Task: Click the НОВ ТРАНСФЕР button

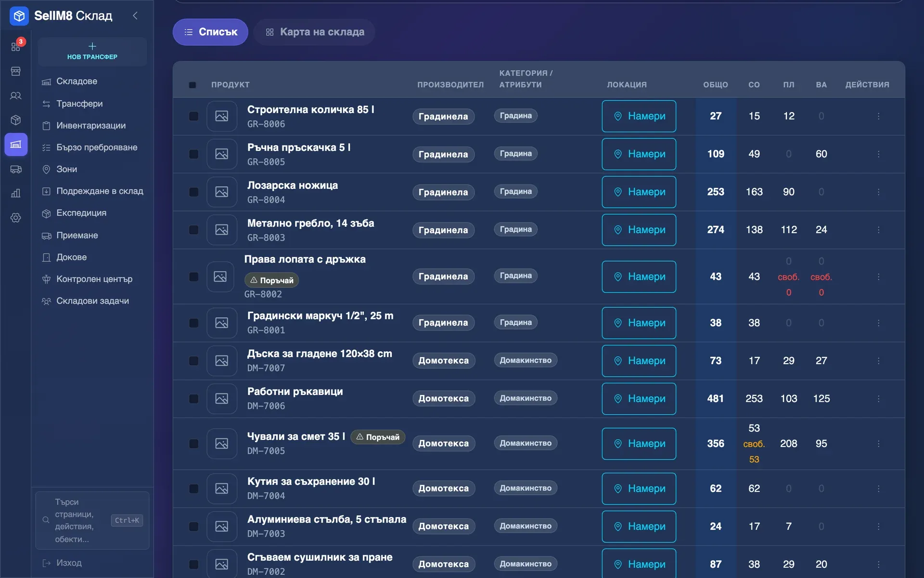Action: pyautogui.click(x=92, y=52)
